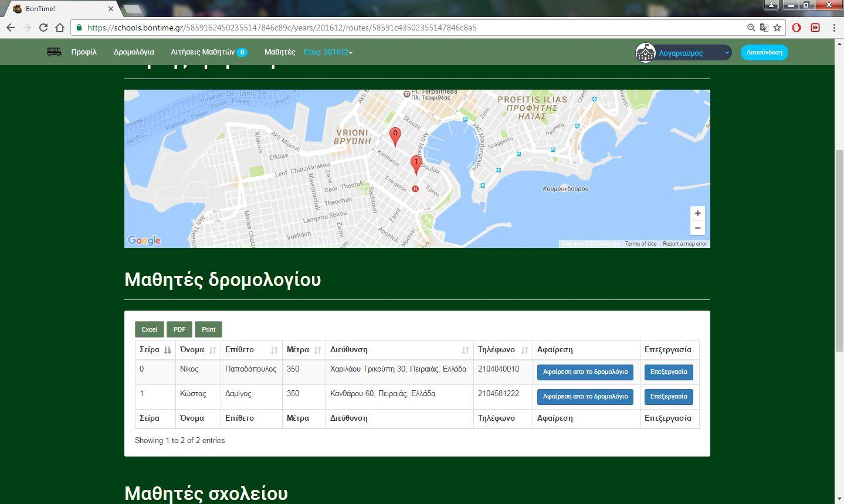Click the Print button
This screenshot has width=844, height=504.
pos(209,329)
